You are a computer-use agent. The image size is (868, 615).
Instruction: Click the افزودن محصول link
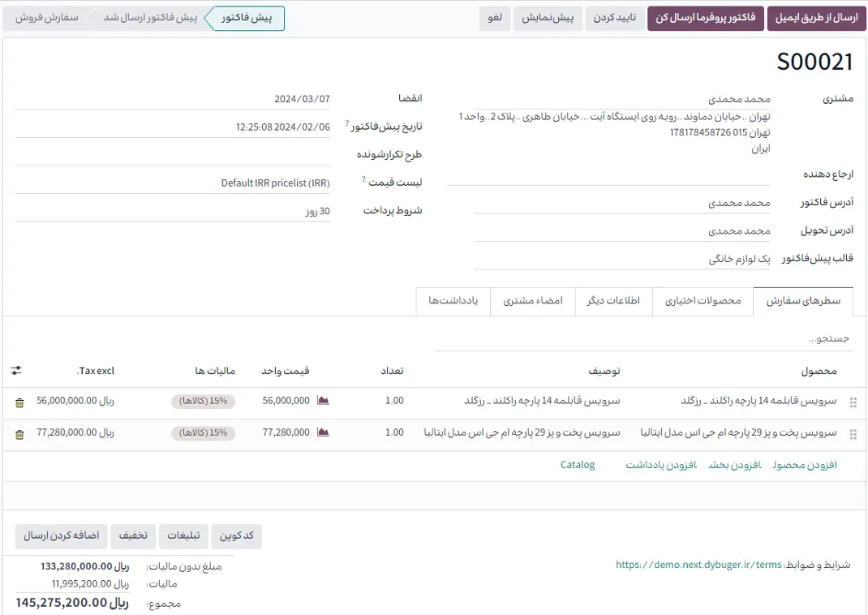(804, 465)
